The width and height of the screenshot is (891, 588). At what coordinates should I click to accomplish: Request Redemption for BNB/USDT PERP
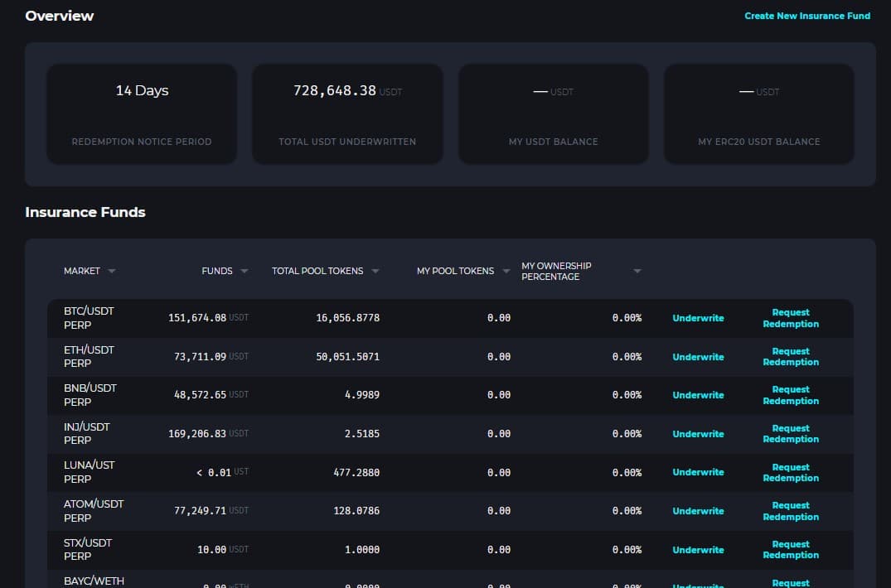(x=790, y=395)
